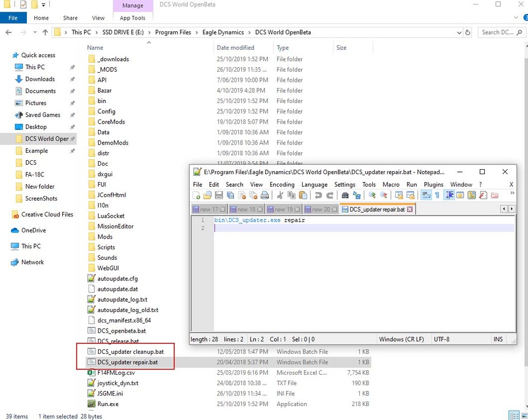Click the Search DCS box in Explorer
The image size is (528, 420).
pos(498,32)
